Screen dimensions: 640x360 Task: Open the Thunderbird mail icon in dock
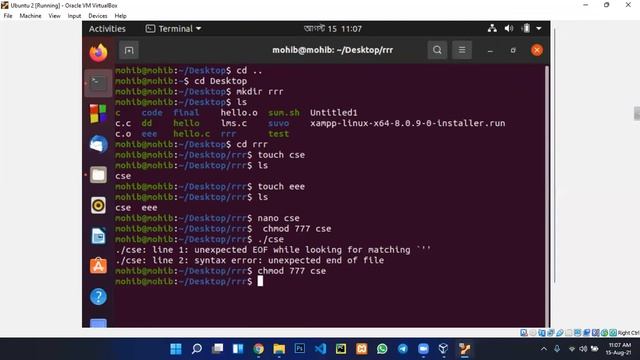(98, 144)
